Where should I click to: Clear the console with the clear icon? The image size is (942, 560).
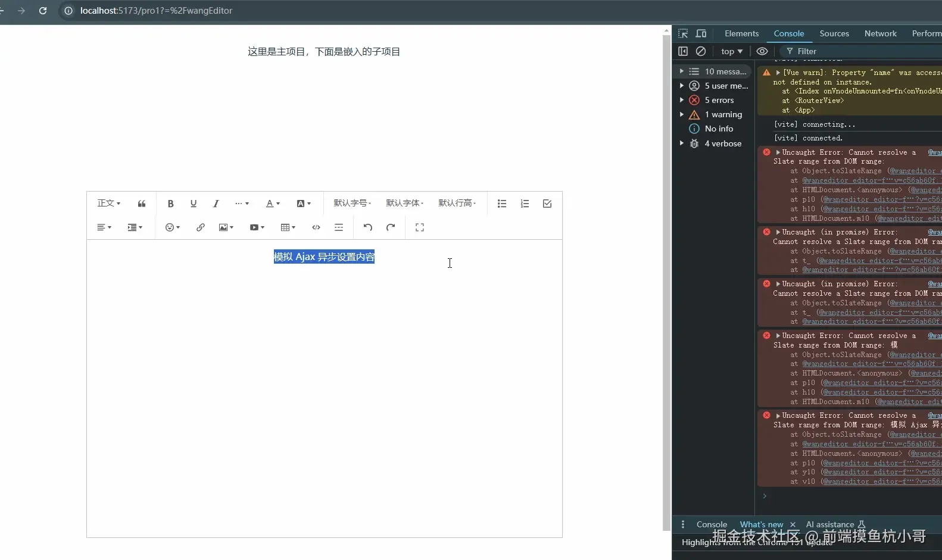701,51
